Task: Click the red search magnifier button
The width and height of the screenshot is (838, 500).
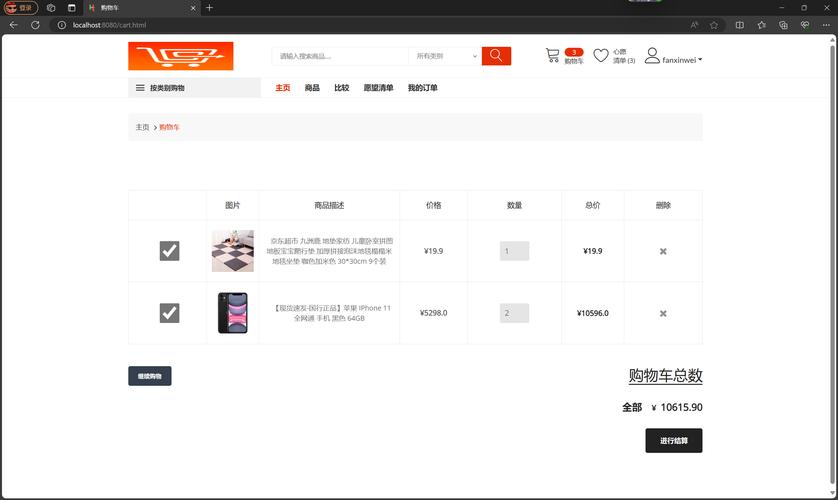Action: [x=496, y=56]
